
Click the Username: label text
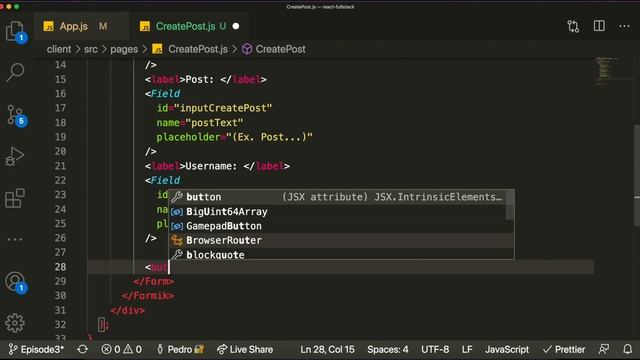[211, 166]
